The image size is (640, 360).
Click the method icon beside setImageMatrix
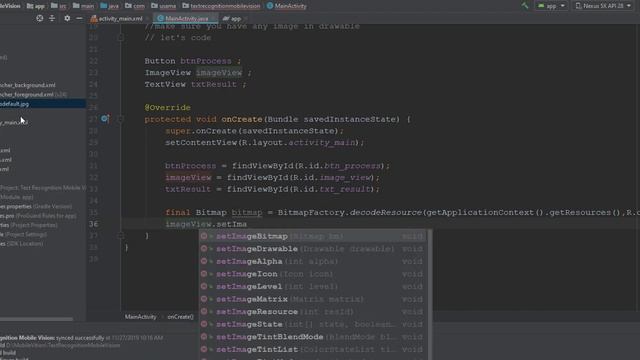[204, 299]
